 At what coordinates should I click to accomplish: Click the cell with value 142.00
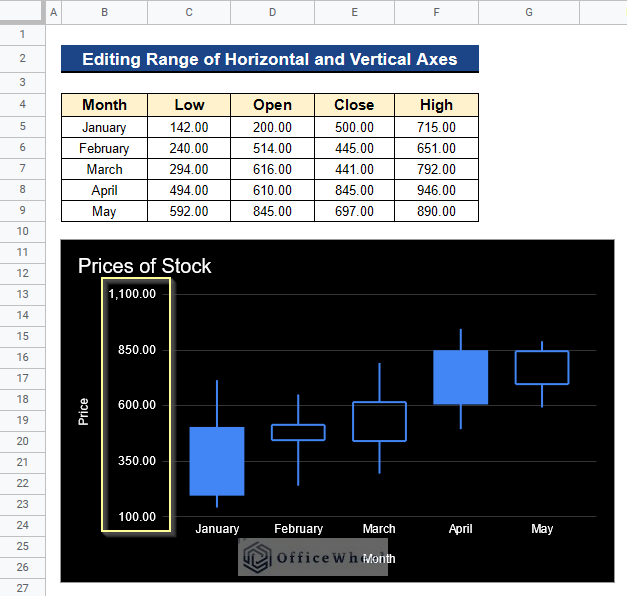[189, 127]
